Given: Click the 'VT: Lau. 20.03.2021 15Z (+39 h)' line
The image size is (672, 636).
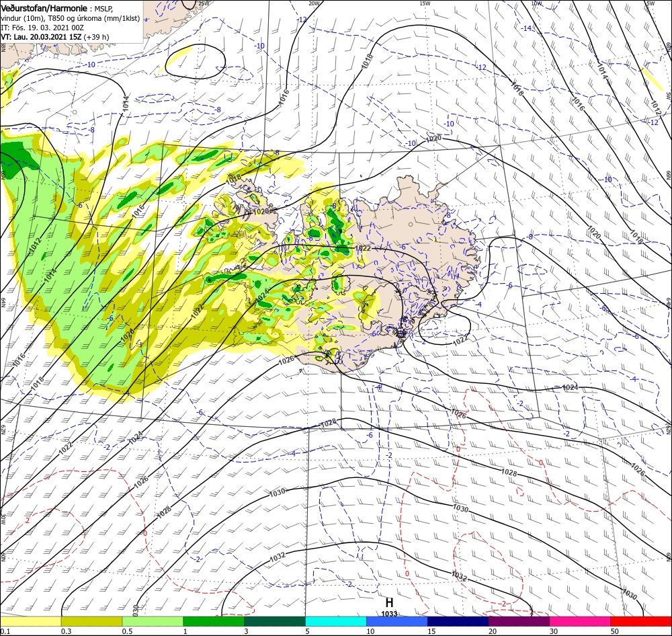Looking at the screenshot, I should (x=55, y=37).
